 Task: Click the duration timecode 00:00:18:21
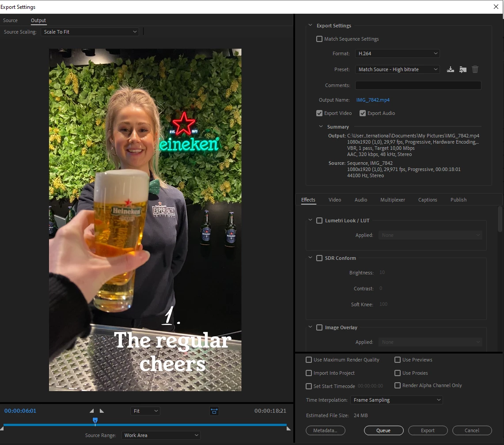[270, 411]
